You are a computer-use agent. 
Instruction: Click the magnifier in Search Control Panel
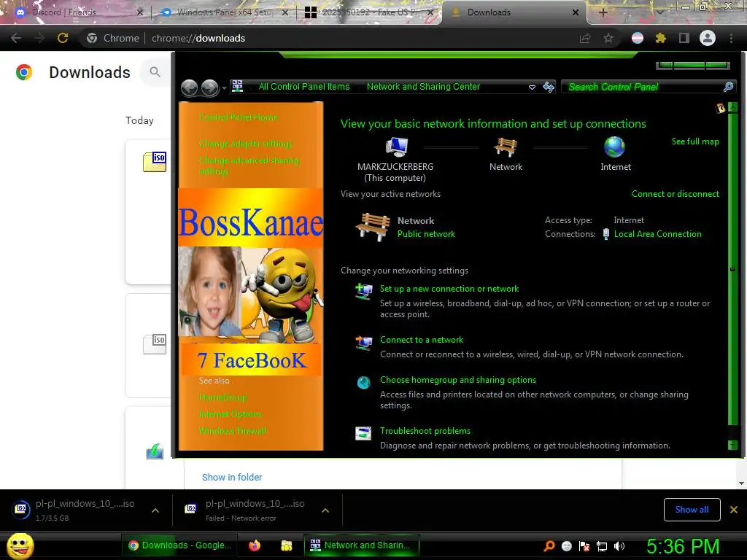(728, 87)
